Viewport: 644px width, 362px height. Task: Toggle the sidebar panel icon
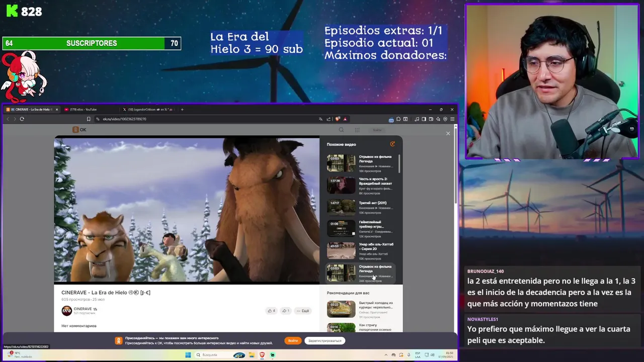click(x=424, y=119)
